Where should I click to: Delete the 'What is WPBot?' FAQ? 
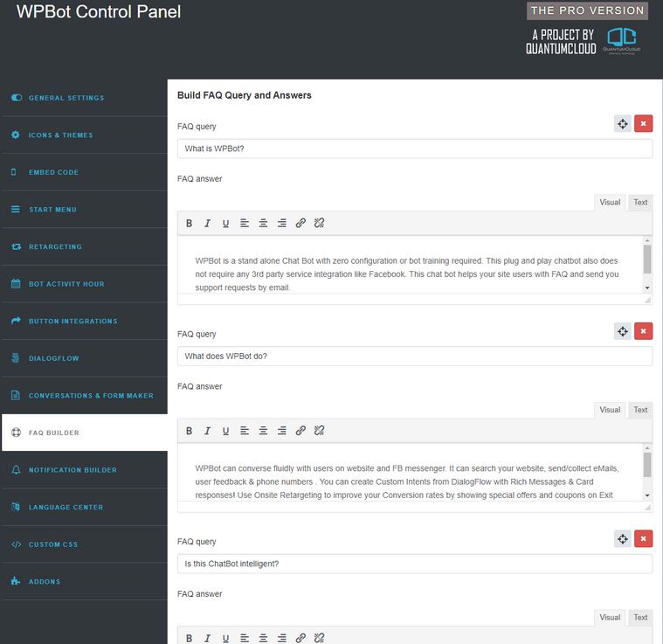point(643,124)
